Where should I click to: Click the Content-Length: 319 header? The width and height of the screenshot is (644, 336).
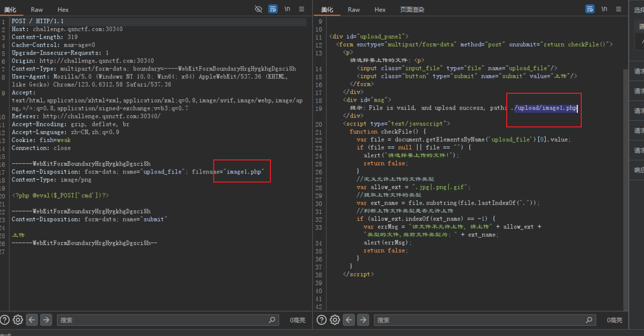45,37
